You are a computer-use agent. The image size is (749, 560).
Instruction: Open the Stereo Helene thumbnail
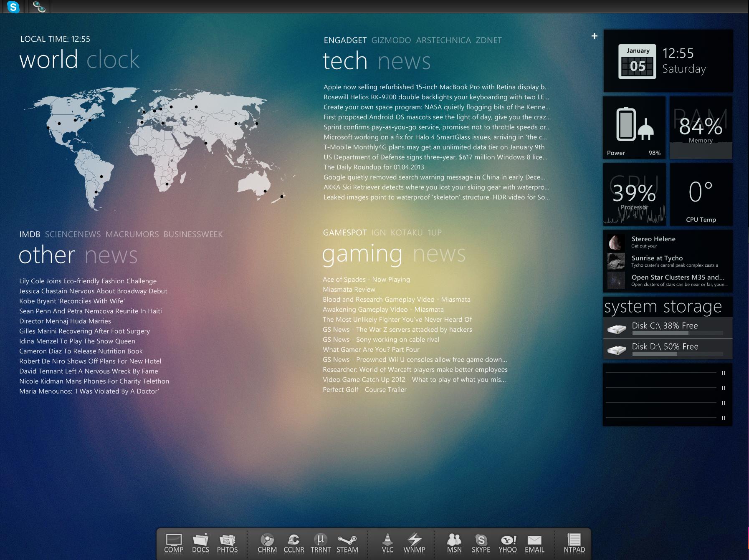[616, 242]
